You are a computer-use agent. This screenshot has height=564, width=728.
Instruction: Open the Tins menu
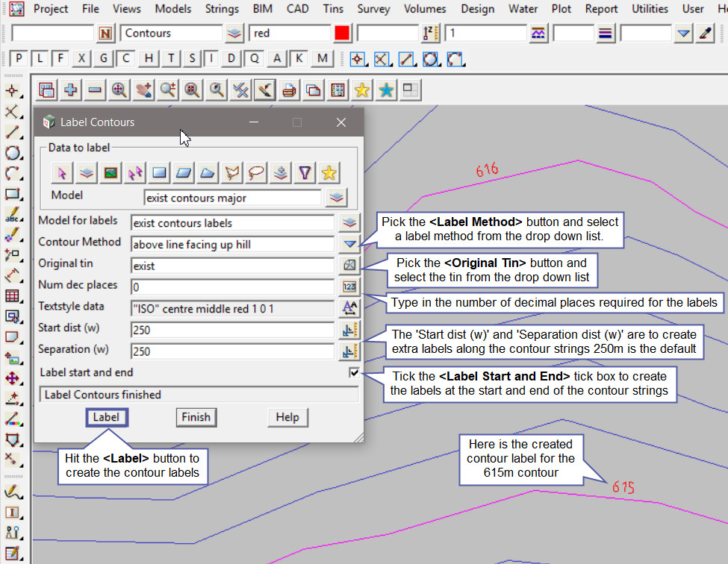[334, 9]
